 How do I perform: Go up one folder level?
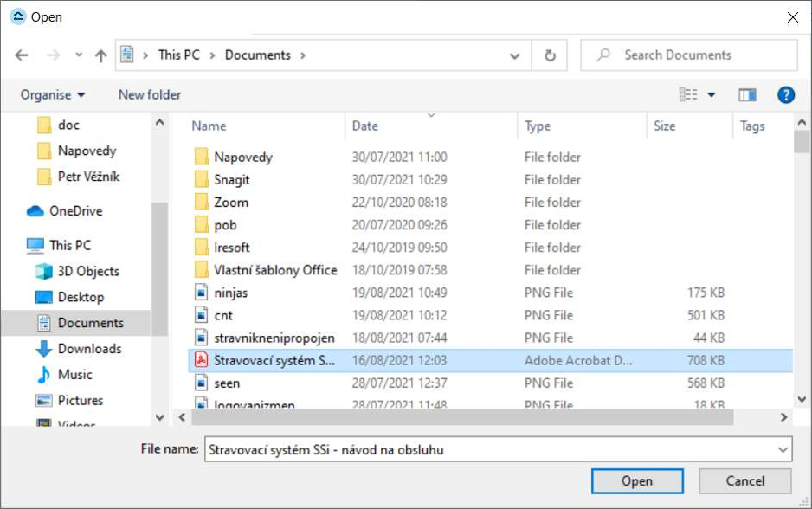pyautogui.click(x=101, y=55)
